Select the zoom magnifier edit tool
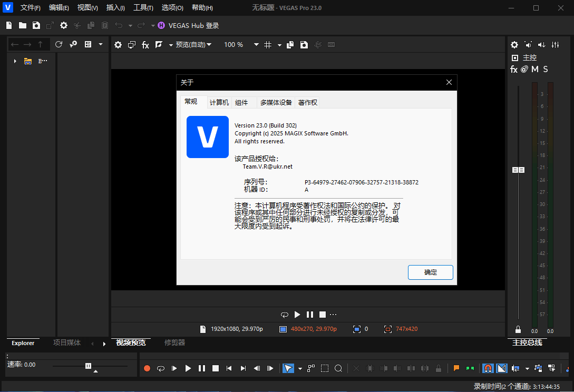 click(338, 368)
